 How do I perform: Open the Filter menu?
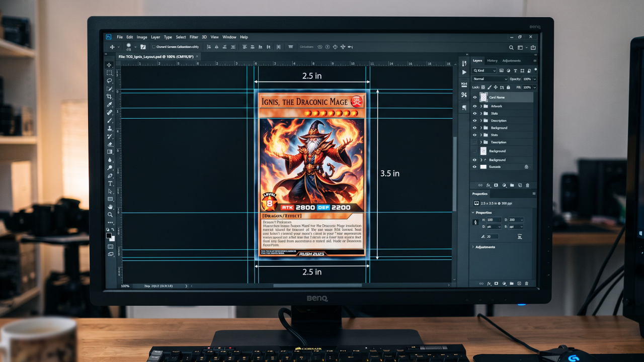pyautogui.click(x=194, y=37)
